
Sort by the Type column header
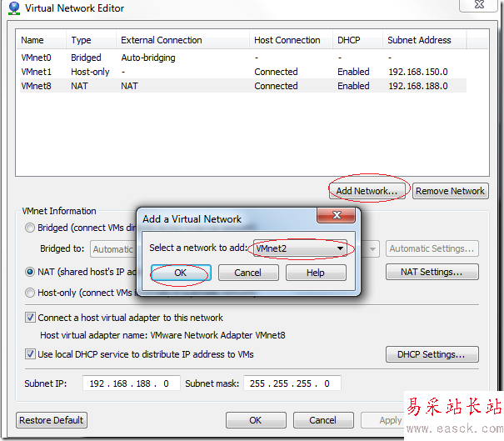91,40
